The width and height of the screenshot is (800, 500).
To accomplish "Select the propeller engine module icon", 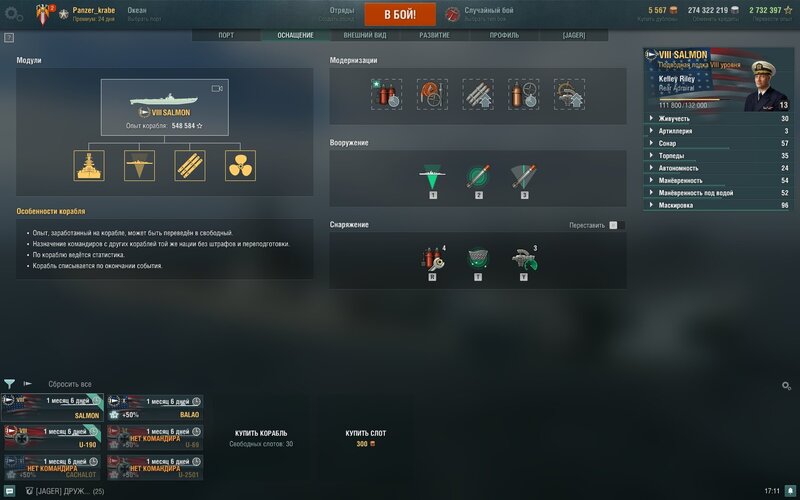I will (x=240, y=165).
